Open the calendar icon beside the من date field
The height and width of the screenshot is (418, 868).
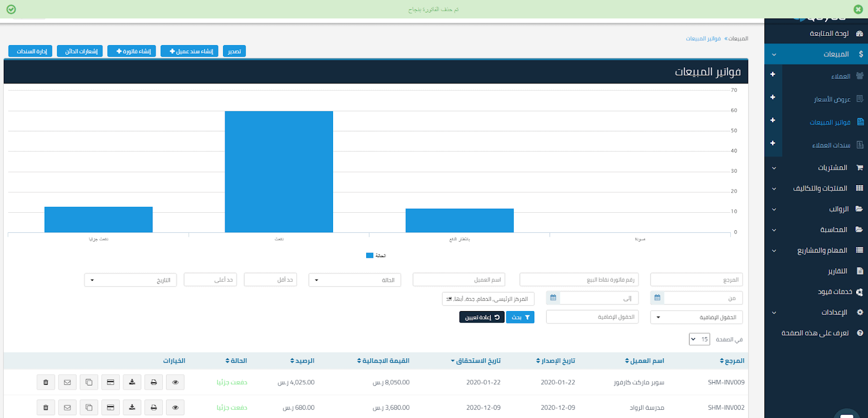coord(657,297)
